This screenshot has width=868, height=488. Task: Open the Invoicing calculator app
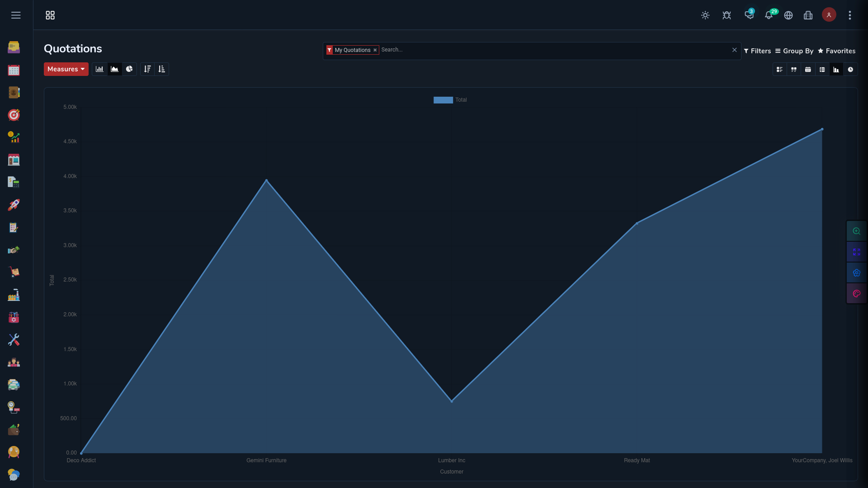(x=14, y=183)
